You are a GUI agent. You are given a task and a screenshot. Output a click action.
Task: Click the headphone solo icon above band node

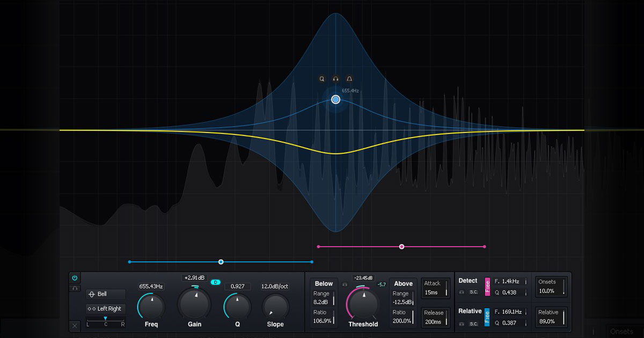(336, 79)
